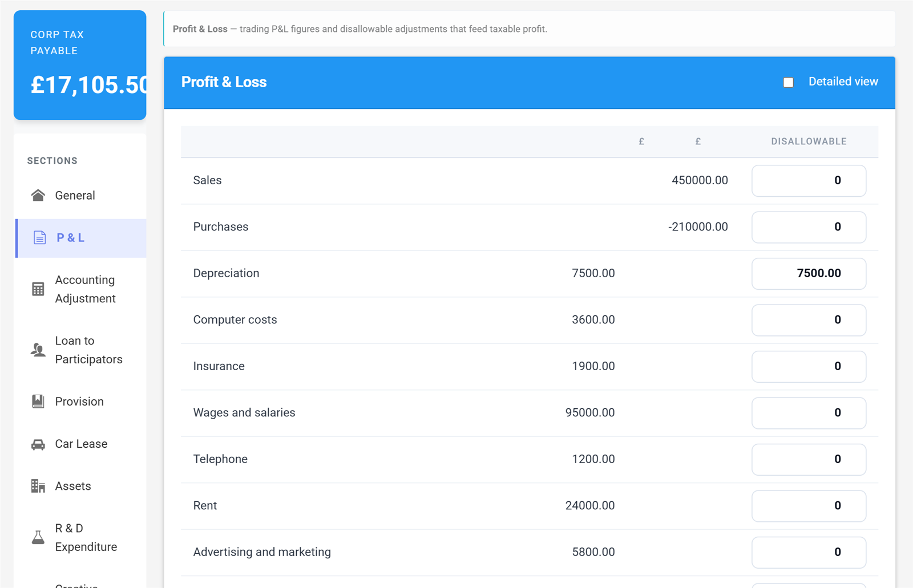Click the Insurance amount 1900.00
This screenshot has width=913, height=588.
pyautogui.click(x=593, y=366)
